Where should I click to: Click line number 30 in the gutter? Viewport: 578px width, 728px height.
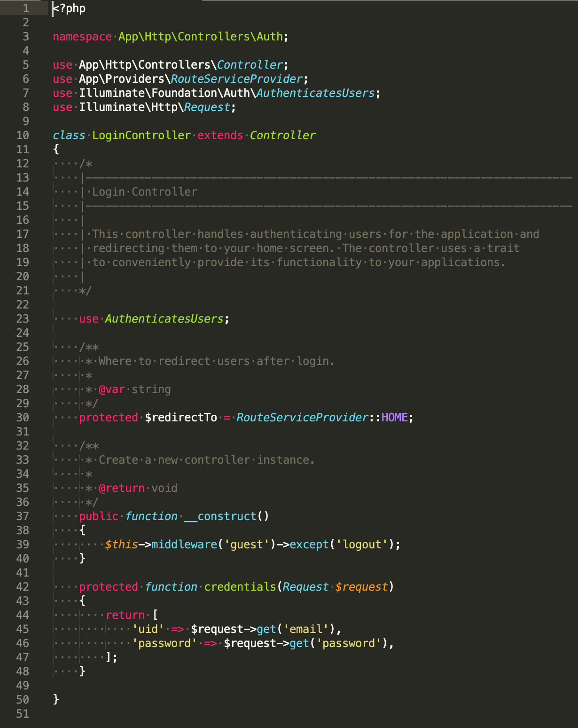tap(22, 417)
